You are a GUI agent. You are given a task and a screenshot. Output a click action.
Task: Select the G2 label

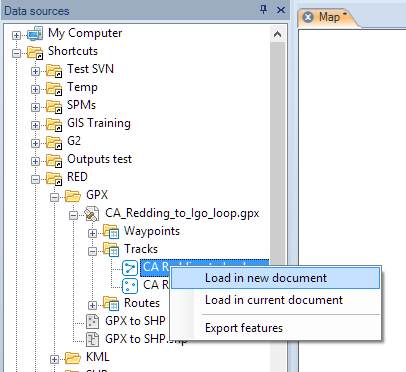tap(74, 141)
